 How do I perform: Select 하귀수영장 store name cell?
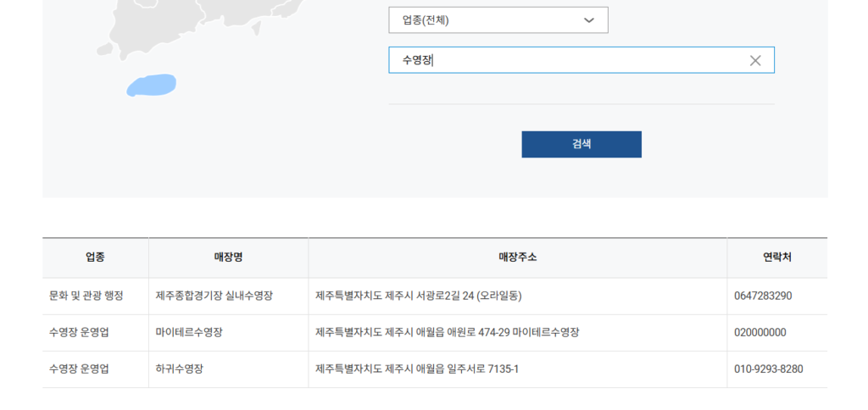228,369
